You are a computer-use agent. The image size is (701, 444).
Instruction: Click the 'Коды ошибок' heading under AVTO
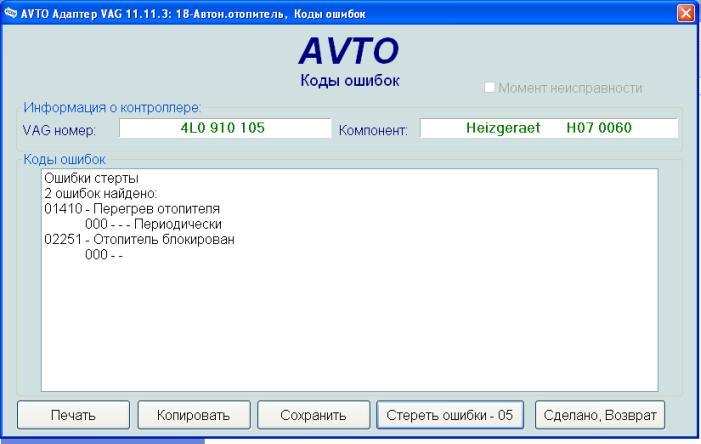coord(350,80)
